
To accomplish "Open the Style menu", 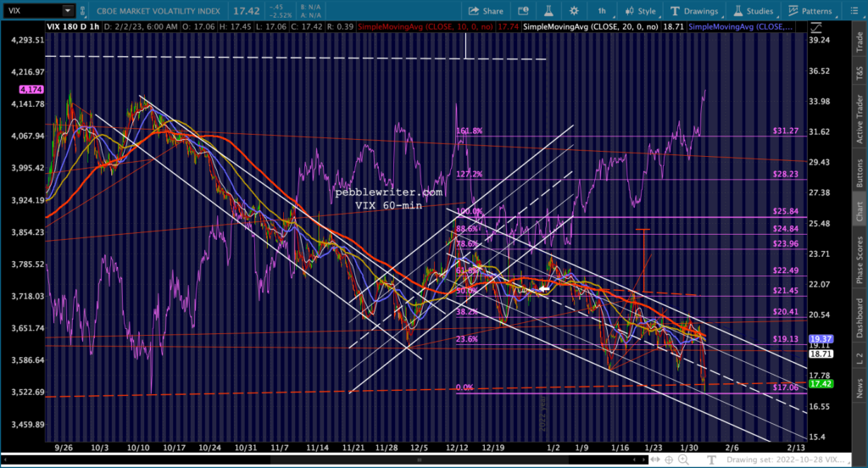I will 641,10.
